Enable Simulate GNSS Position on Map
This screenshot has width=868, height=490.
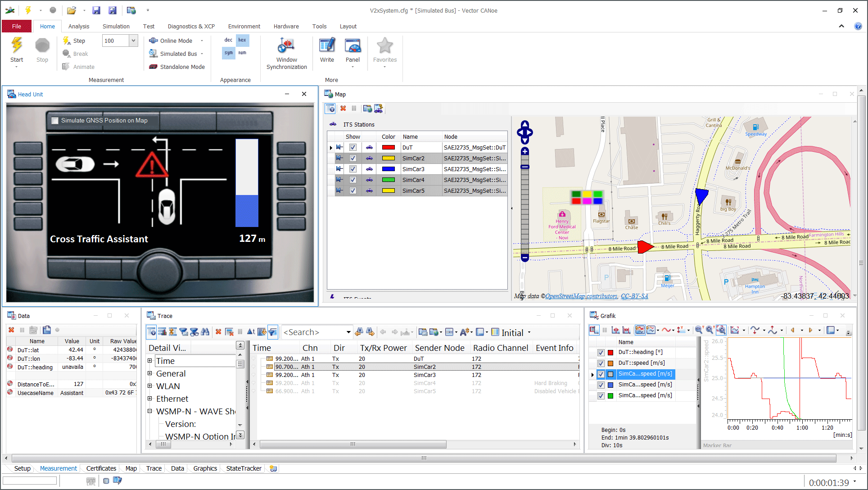[x=55, y=121]
